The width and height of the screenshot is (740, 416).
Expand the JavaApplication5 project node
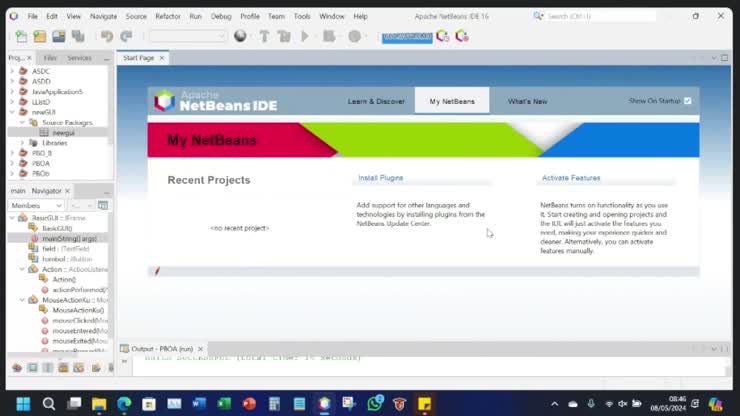[11, 92]
